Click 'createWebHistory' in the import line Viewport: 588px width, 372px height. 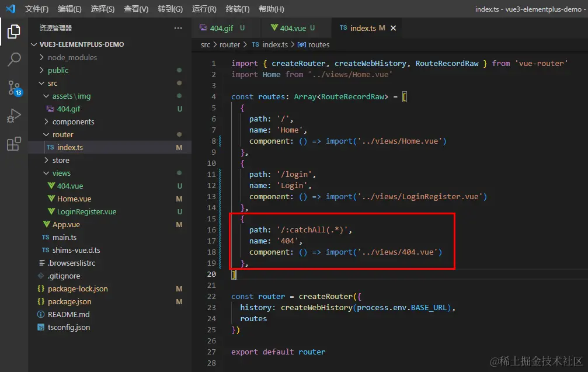click(371, 64)
